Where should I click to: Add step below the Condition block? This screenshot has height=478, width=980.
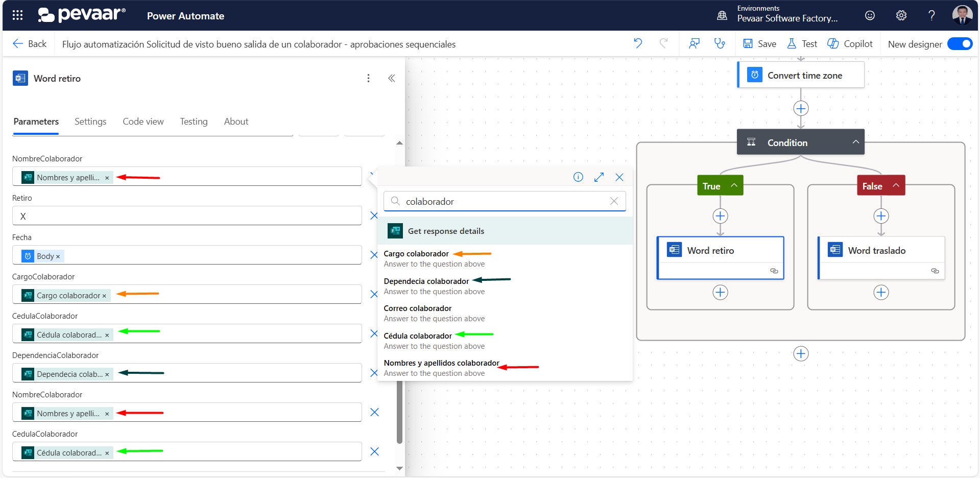pyautogui.click(x=801, y=353)
